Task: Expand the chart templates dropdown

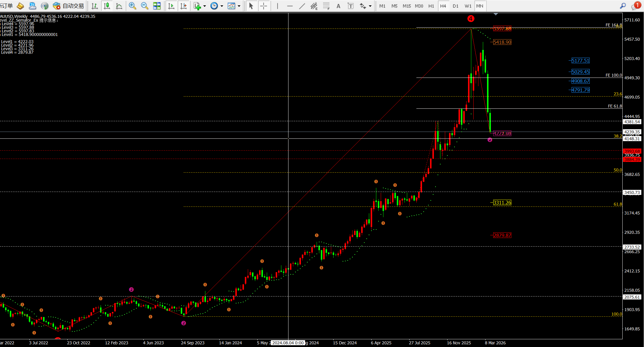Action: (x=239, y=6)
